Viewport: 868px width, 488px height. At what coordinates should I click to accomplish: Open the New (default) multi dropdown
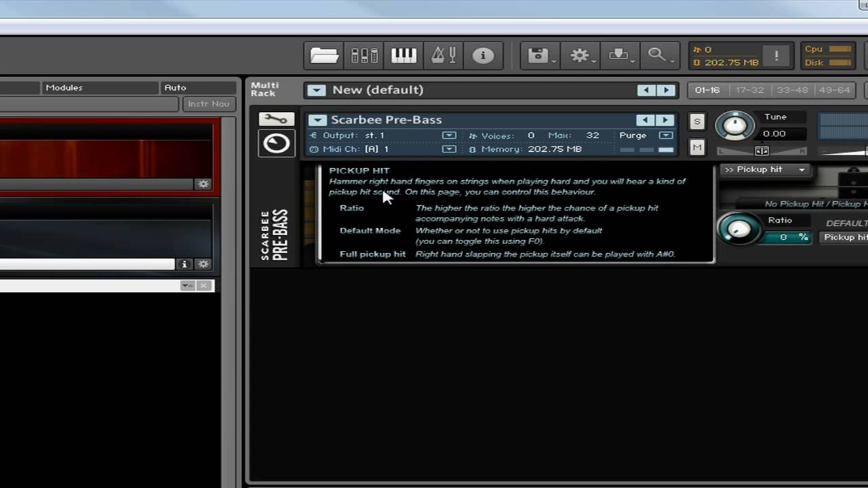pos(316,90)
